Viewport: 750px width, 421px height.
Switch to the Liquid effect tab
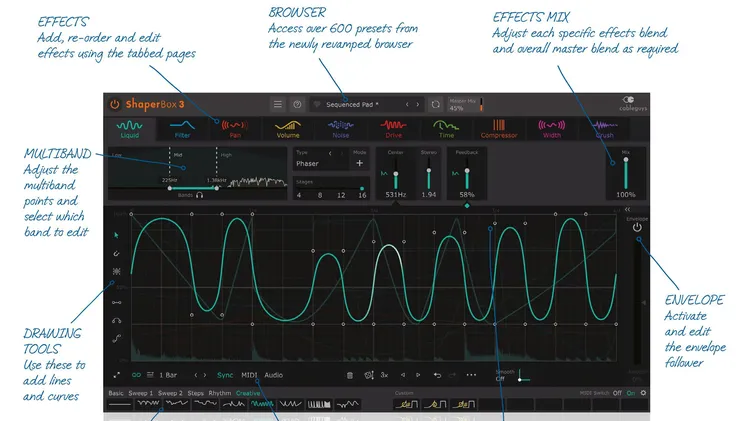(130, 129)
